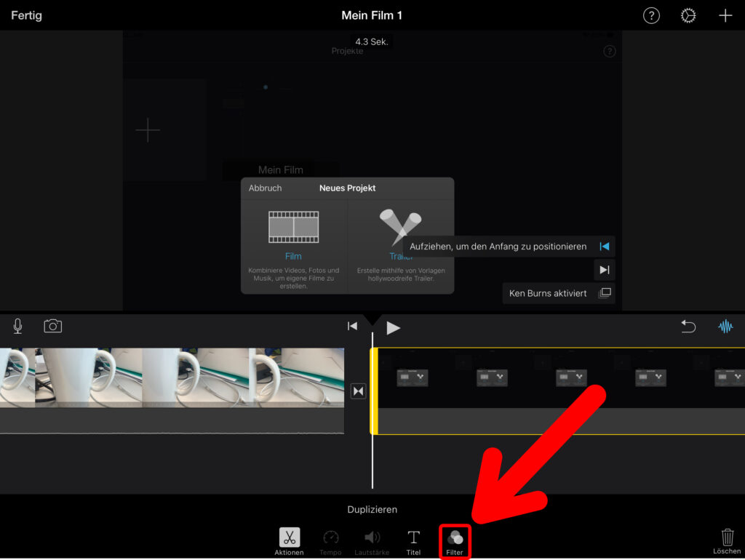Tap Fertig to finish editing
The image size is (745, 560).
pyautogui.click(x=26, y=16)
